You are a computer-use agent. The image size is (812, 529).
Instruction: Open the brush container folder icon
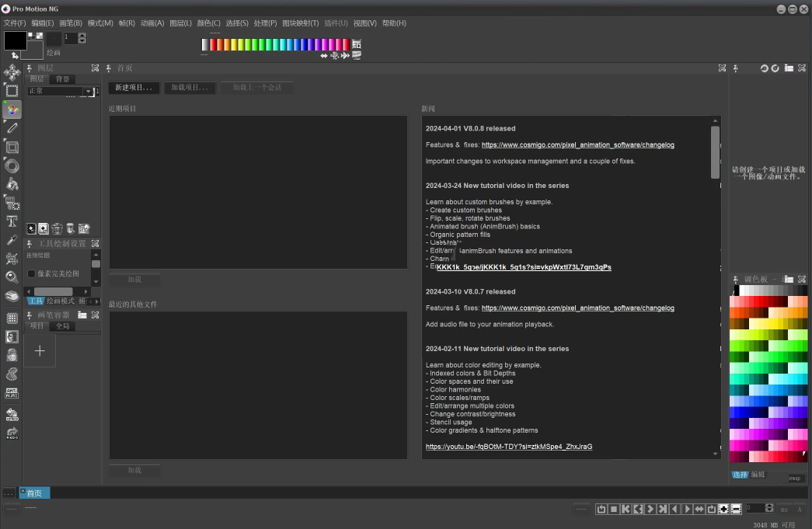(x=82, y=315)
